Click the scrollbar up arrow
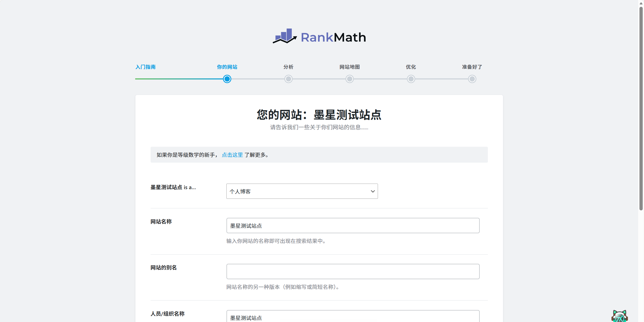Screen dimensions: 644x322 tap(641, 3)
